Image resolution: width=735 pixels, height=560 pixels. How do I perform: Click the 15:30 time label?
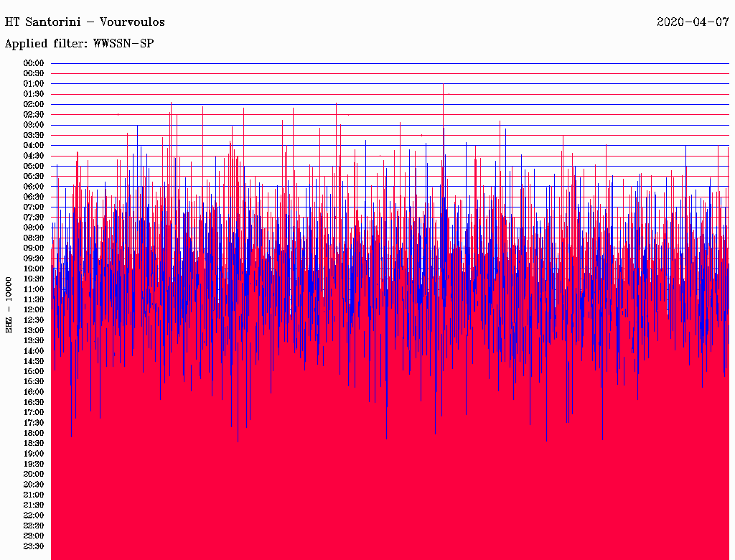[34, 382]
